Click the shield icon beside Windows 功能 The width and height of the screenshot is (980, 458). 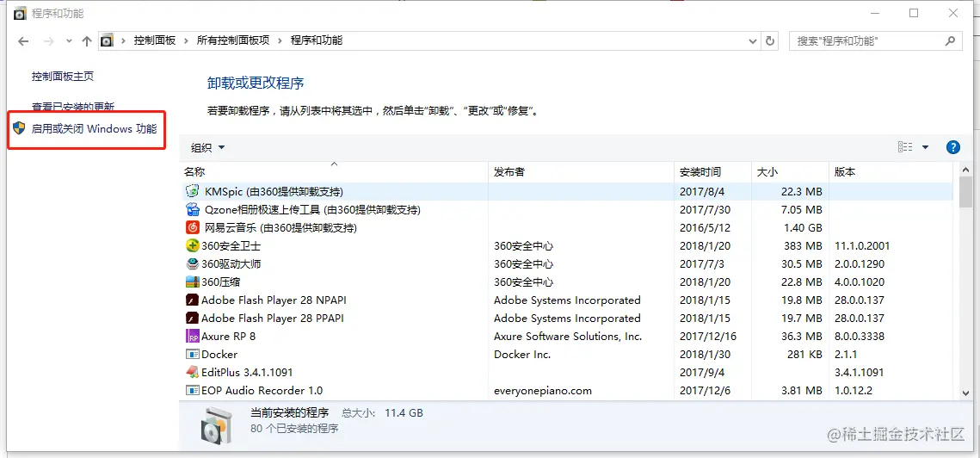[20, 129]
